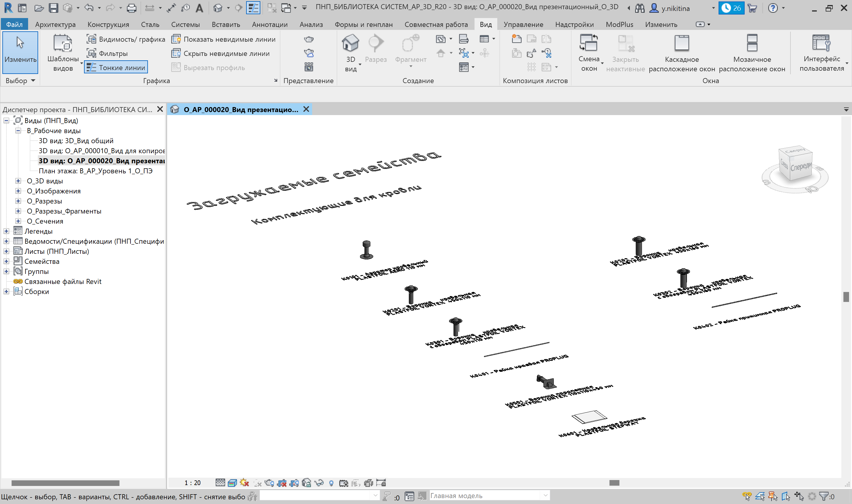Click Видимость/ графика button
Viewport: 852px width, 504px height.
(x=126, y=39)
